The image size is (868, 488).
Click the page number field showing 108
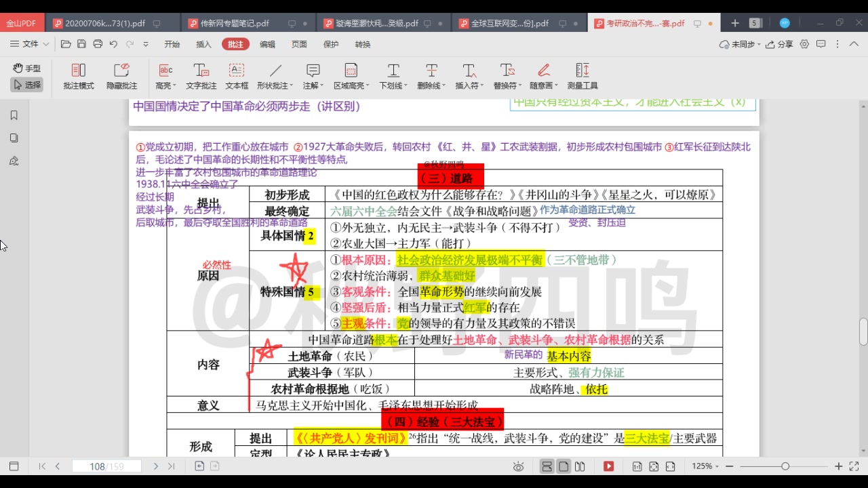107,466
